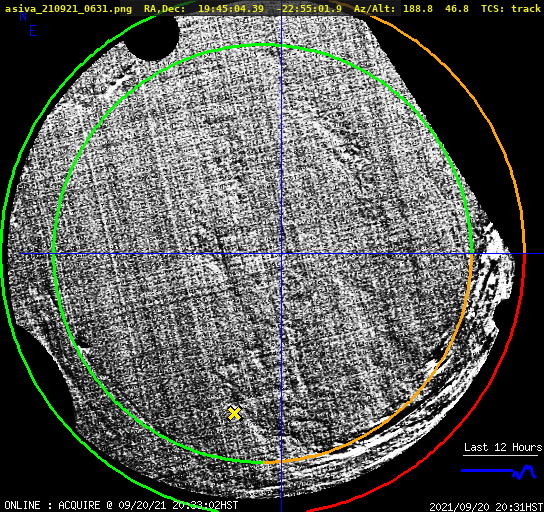
Task: Click the RA,Dec: label in header
Action: [x=165, y=8]
